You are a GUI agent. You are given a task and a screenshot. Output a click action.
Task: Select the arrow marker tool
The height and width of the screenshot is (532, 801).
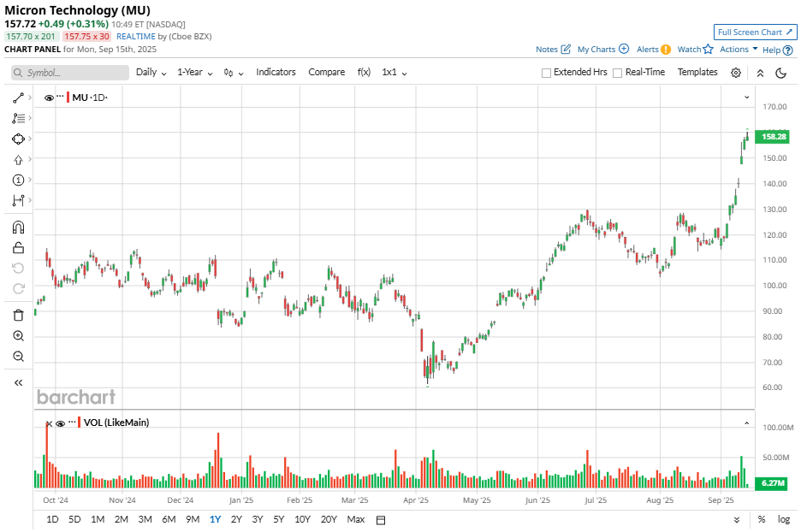(x=18, y=160)
